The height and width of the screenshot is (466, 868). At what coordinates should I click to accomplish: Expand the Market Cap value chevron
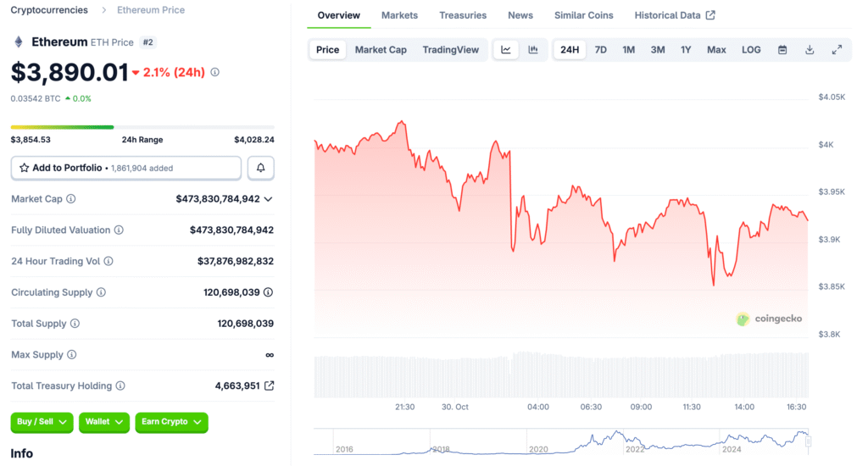coord(268,199)
